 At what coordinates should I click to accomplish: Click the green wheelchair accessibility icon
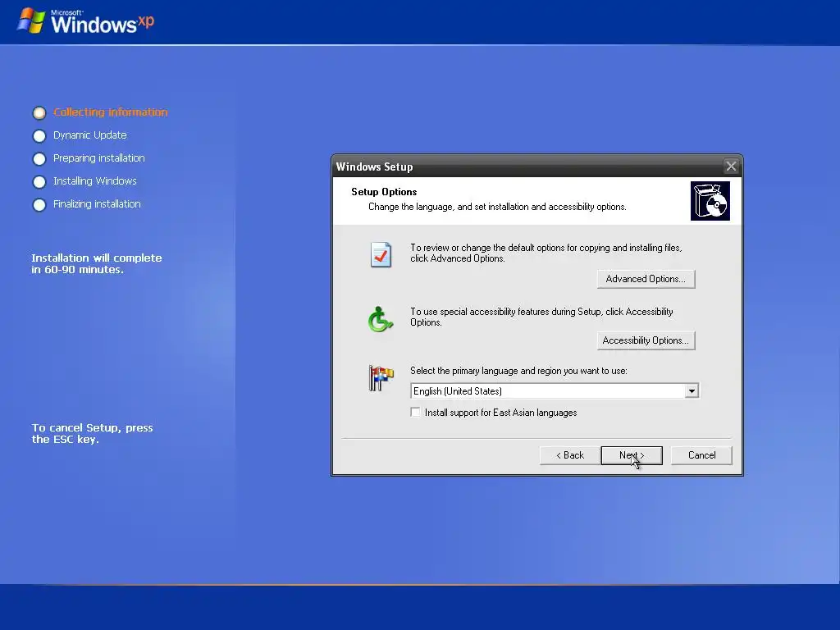pos(381,319)
